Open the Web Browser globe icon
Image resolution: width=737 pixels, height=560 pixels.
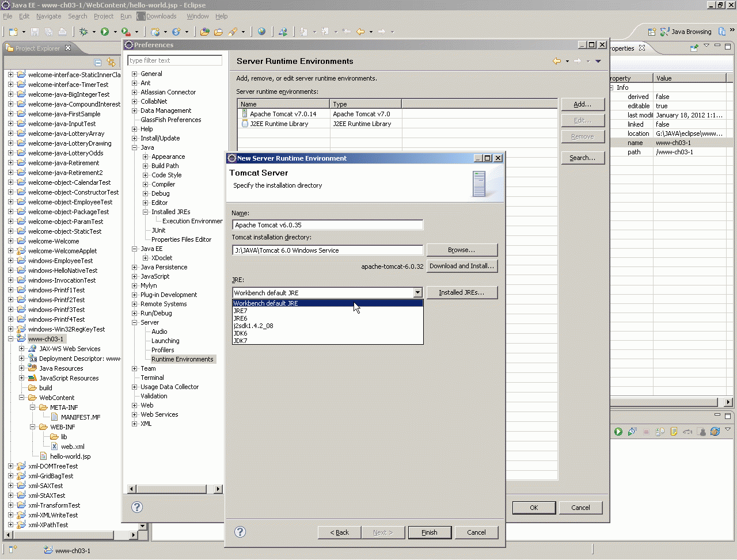tap(262, 32)
